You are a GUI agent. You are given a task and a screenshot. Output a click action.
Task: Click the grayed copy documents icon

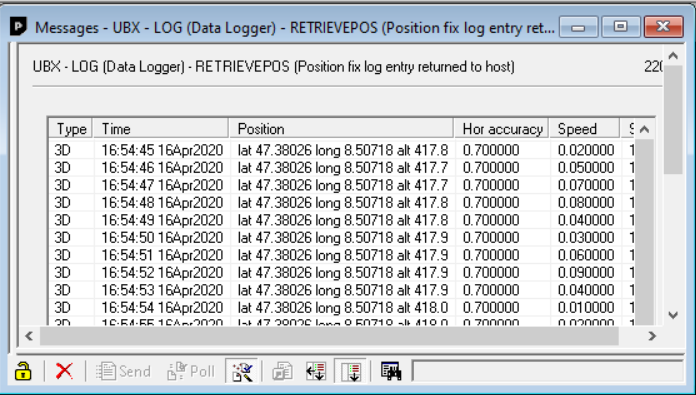(282, 371)
